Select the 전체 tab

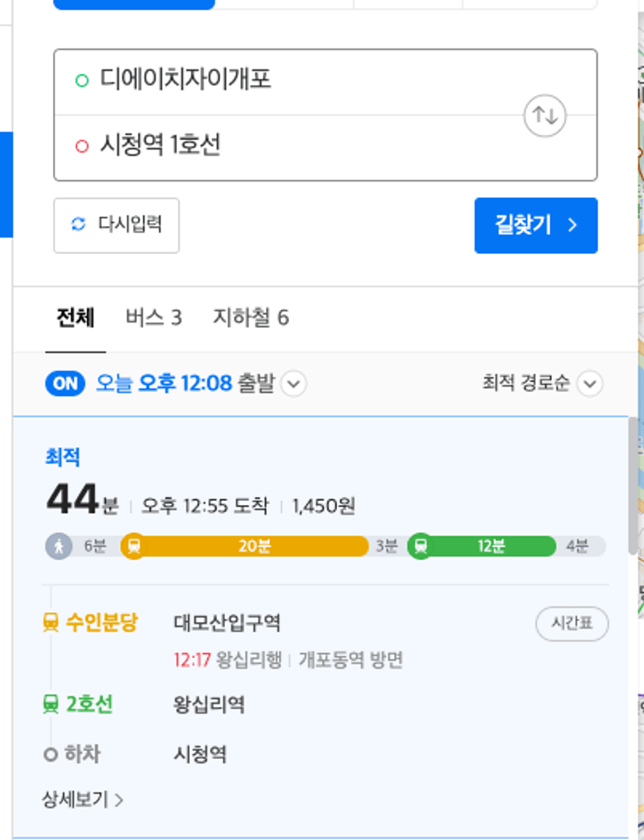click(76, 318)
